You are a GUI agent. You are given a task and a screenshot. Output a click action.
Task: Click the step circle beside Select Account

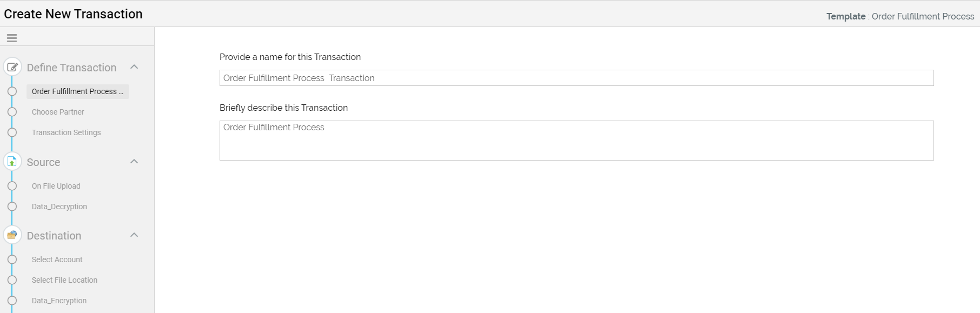click(x=12, y=259)
